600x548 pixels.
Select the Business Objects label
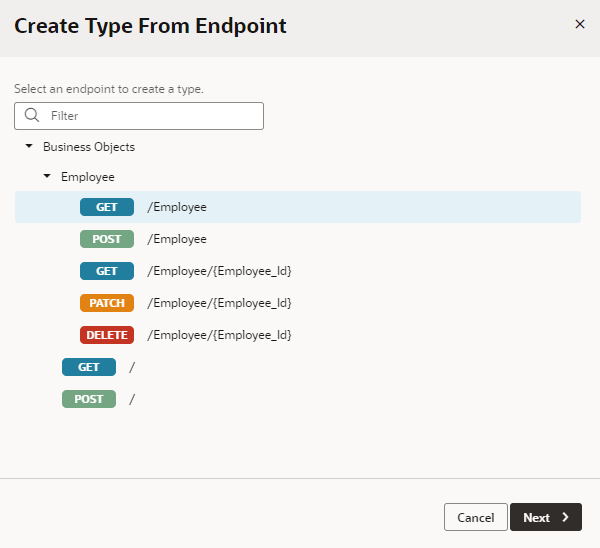click(89, 147)
